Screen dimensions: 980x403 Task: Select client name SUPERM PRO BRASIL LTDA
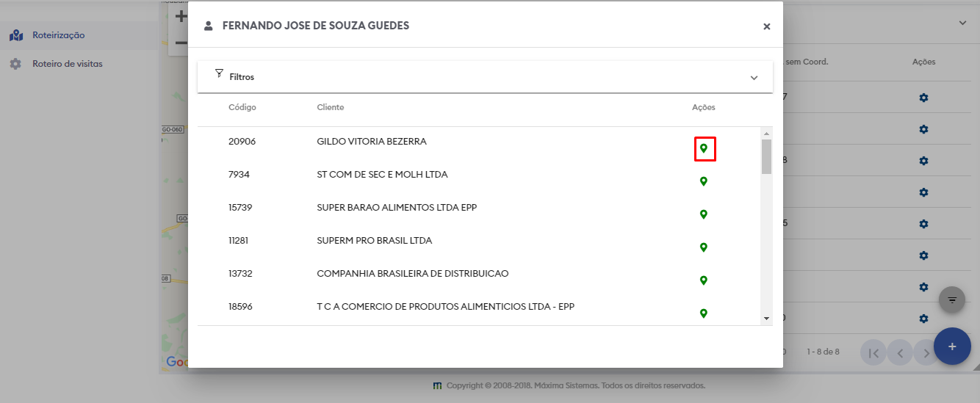tap(375, 240)
